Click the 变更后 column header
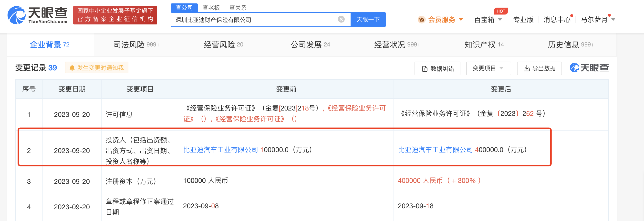Viewport: 644px width, 221px height. click(x=501, y=89)
